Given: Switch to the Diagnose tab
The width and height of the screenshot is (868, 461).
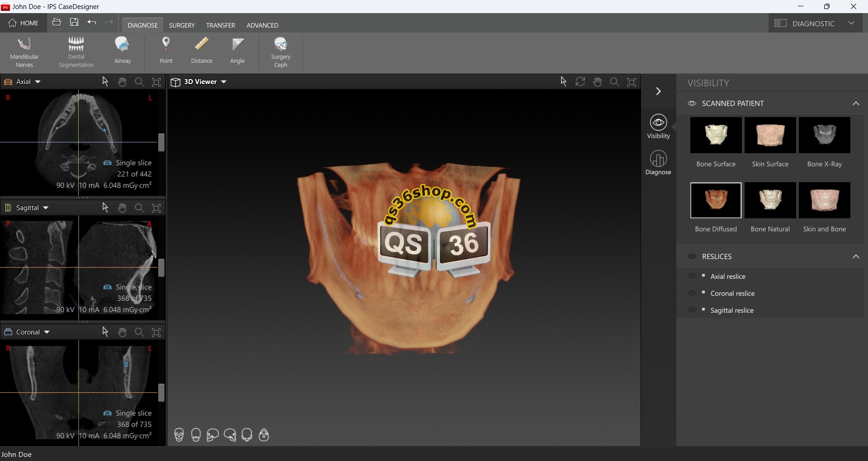Looking at the screenshot, I should [x=142, y=25].
